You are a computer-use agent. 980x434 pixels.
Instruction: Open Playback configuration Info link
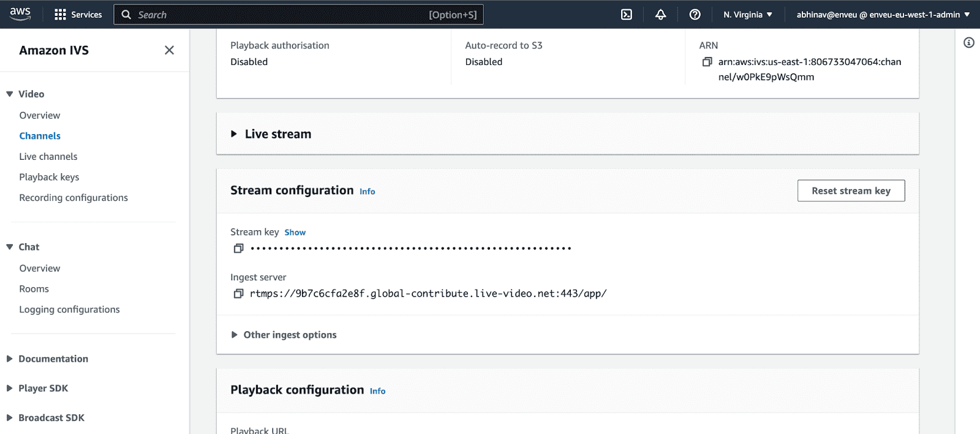coord(377,391)
